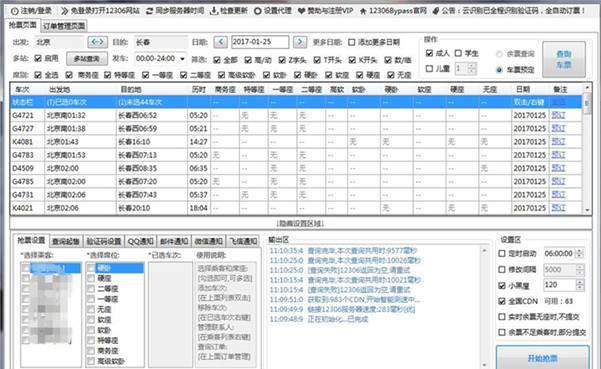Open the 微信通知 tab
This screenshot has width=601, height=369.
209,241
